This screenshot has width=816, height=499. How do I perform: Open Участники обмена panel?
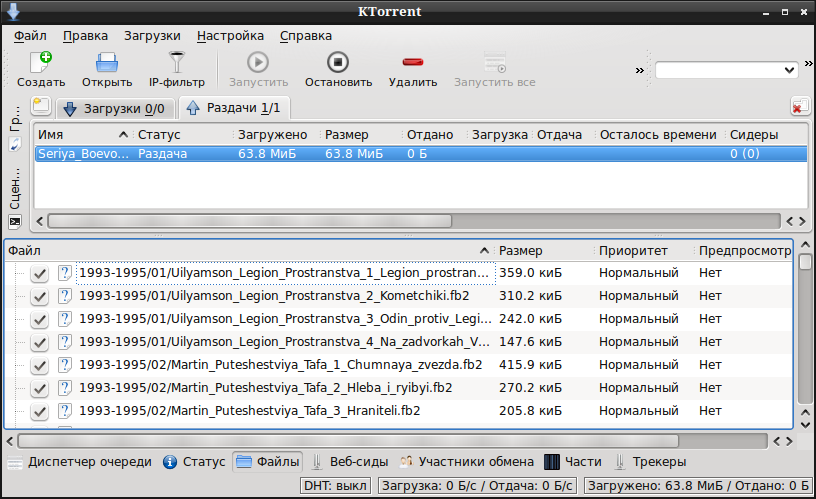(x=467, y=462)
